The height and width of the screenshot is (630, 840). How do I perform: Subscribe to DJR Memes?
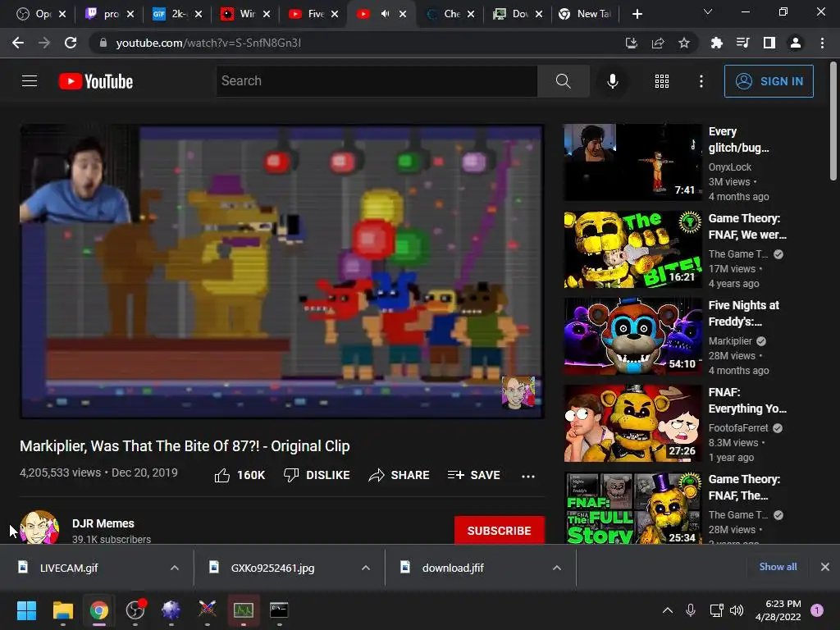tap(500, 530)
